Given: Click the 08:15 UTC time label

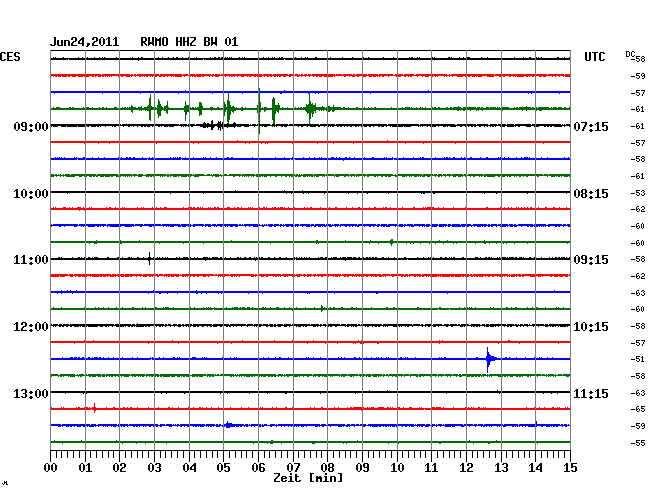Looking at the screenshot, I should click(591, 194).
